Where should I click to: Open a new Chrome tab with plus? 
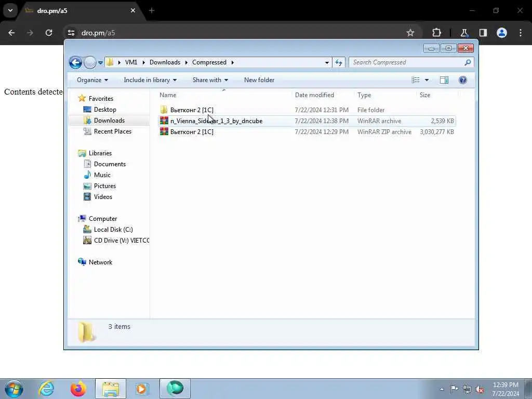(152, 10)
